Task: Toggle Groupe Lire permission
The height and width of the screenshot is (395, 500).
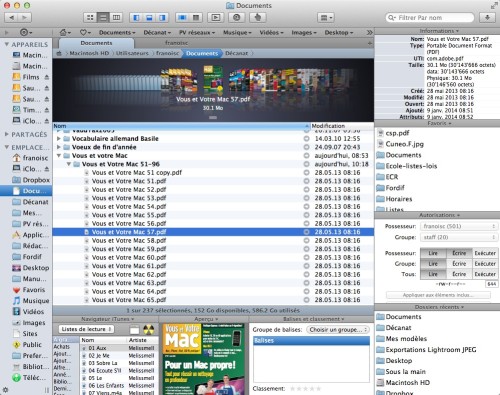Action: [x=433, y=264]
